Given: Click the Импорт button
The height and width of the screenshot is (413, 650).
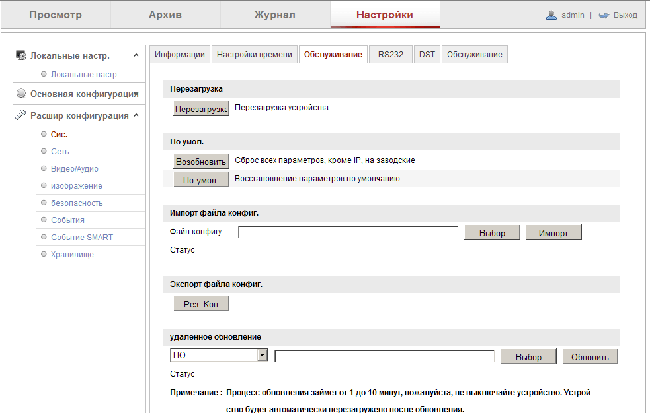Looking at the screenshot, I should coord(553,233).
